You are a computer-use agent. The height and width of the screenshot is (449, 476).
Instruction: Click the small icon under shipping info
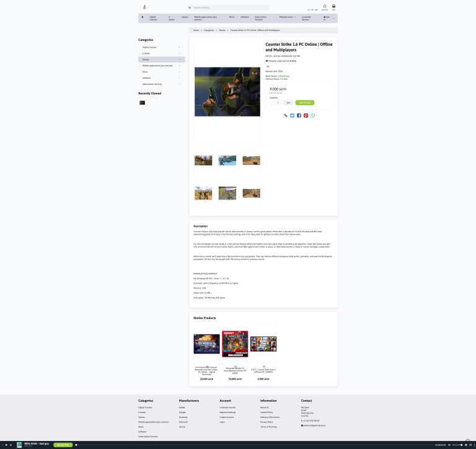pos(268,66)
